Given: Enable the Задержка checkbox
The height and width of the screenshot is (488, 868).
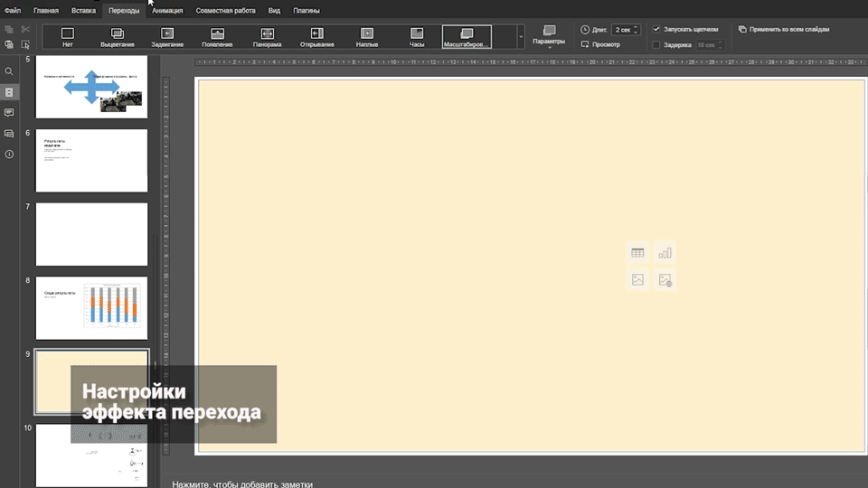Looking at the screenshot, I should (x=656, y=45).
